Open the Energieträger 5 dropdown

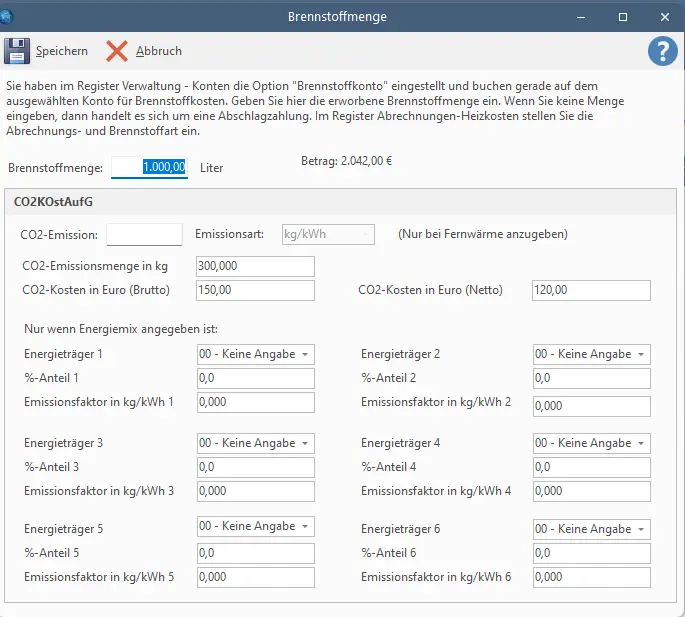point(256,526)
